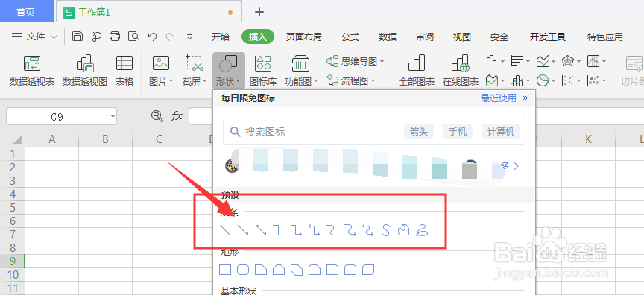This screenshot has width=644, height=295.
Task: Click the Save icon in quick access toolbar
Action: coord(78,37)
